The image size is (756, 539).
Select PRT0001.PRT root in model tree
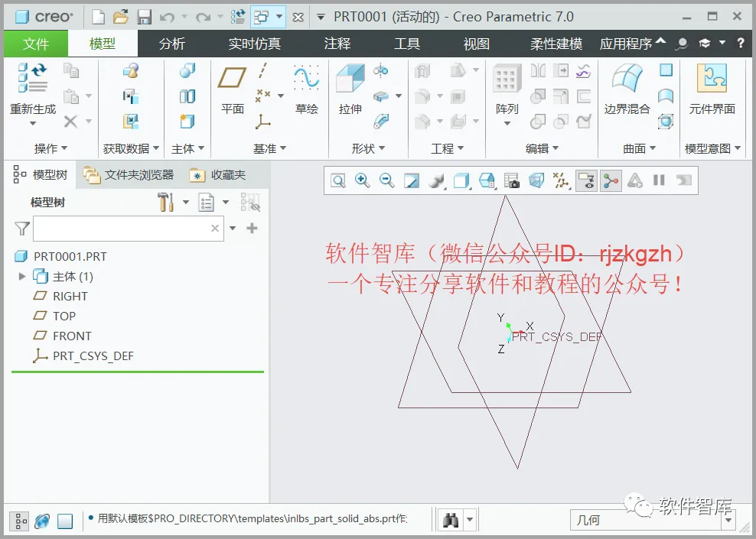70,256
